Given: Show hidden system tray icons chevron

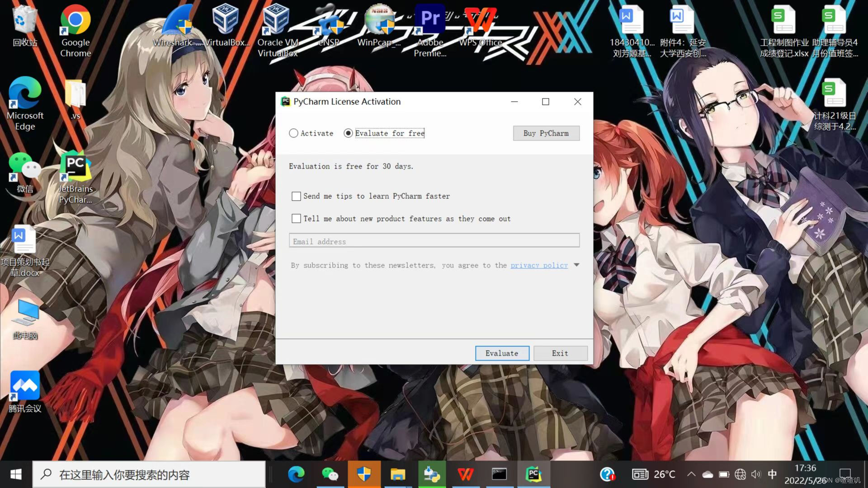Looking at the screenshot, I should pyautogui.click(x=691, y=474).
